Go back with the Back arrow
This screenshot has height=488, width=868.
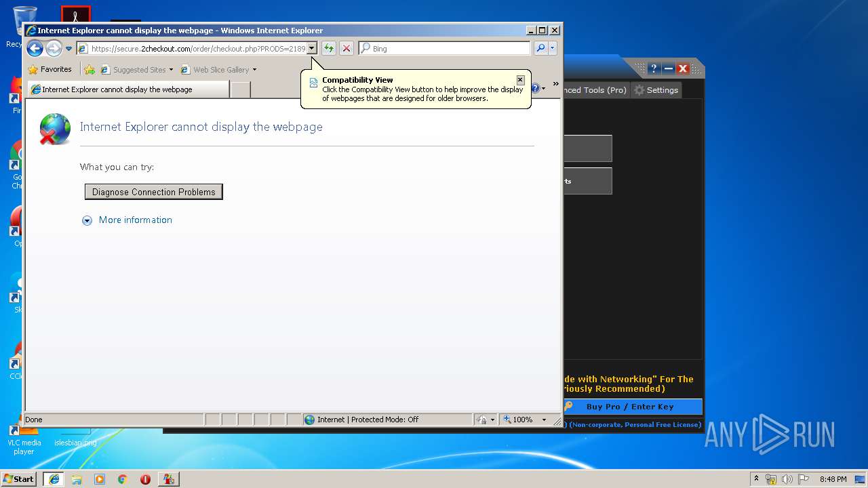(35, 48)
